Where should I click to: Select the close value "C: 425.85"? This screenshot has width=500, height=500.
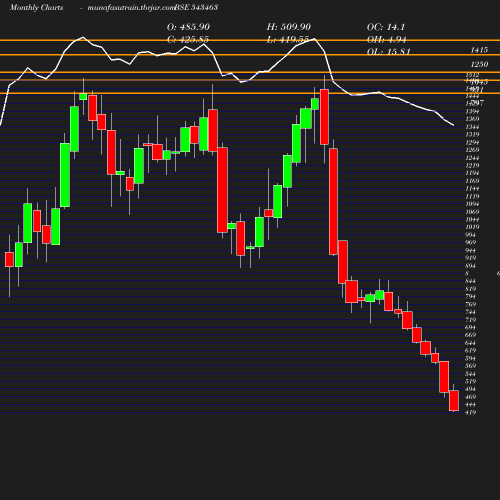click(188, 40)
